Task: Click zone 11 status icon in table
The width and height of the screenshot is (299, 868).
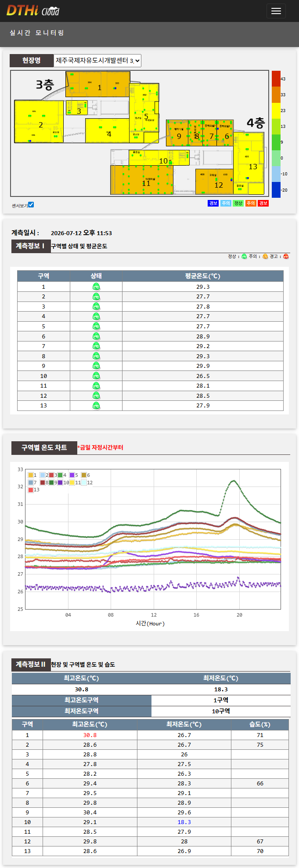Action: (96, 386)
